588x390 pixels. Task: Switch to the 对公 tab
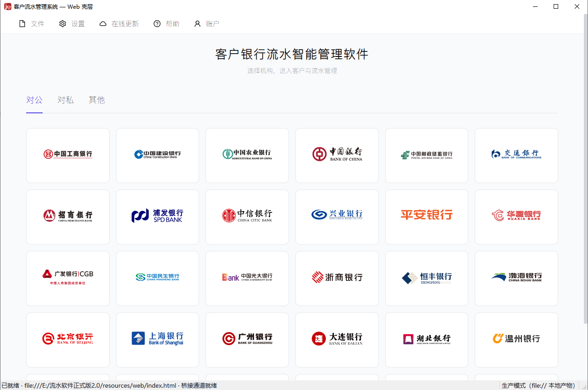(x=34, y=100)
